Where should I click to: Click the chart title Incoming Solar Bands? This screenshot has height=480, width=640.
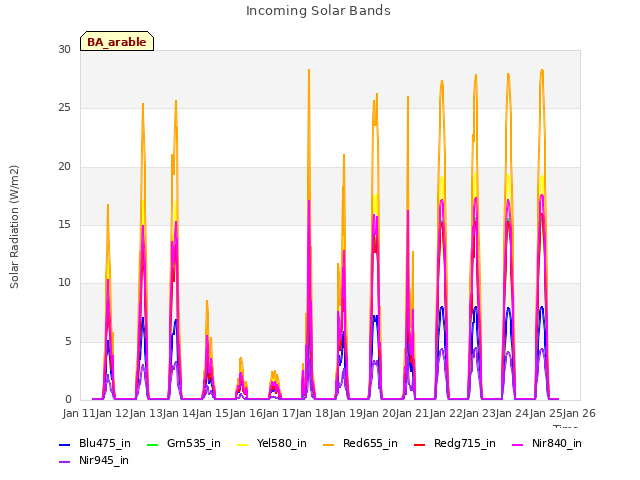coord(318,11)
